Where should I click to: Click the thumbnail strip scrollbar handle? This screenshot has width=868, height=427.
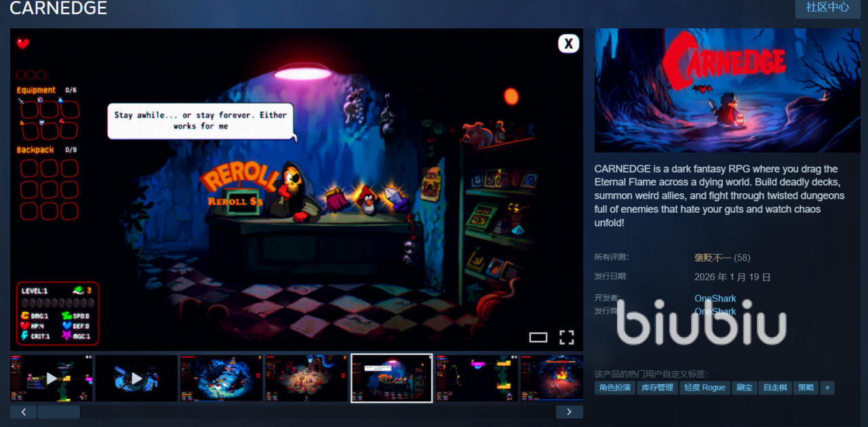pos(58,412)
